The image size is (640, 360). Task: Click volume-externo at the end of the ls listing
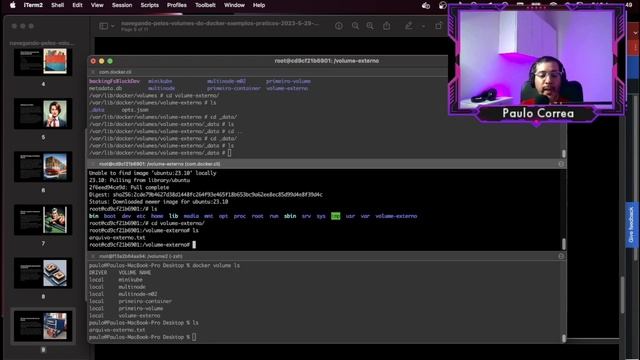[396, 216]
